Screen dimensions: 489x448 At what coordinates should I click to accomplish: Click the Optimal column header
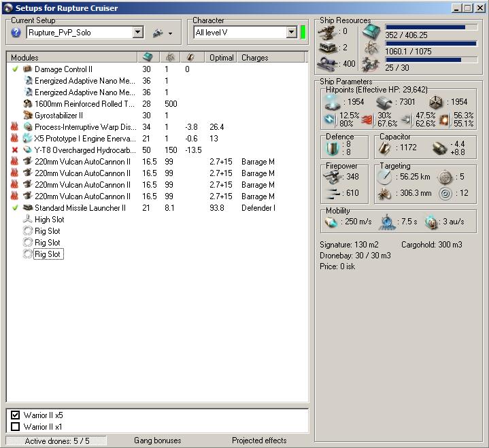pyautogui.click(x=221, y=57)
